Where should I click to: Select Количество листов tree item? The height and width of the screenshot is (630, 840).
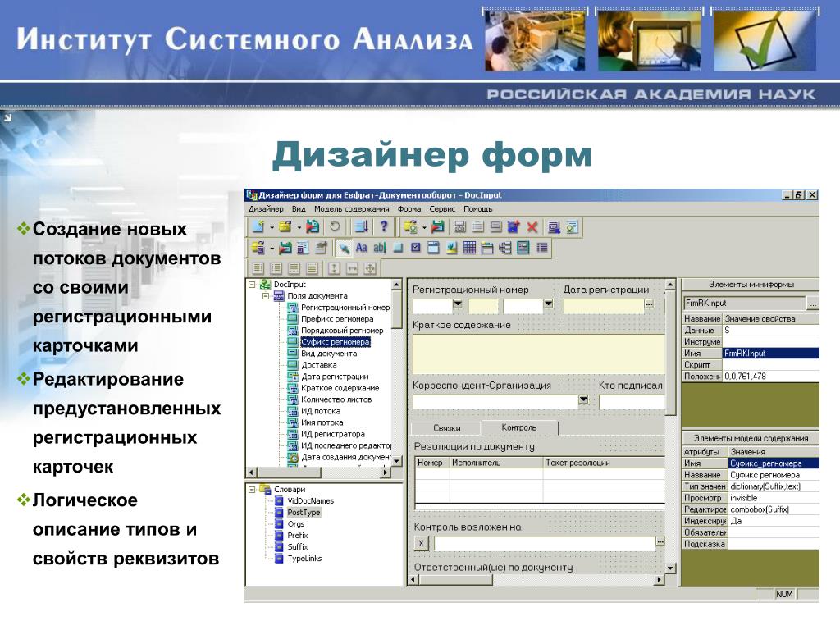point(336,399)
